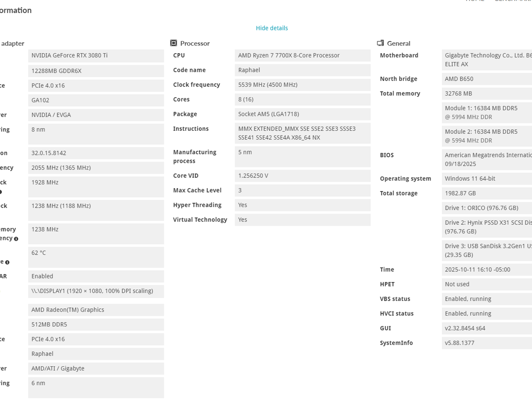Image resolution: width=532 pixels, height=399 pixels.
Task: Click the Windows 11 64-bit value
Action: [487, 179]
